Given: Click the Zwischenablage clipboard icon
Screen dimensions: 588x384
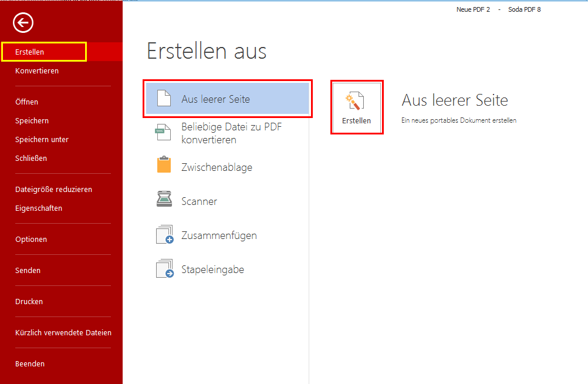Looking at the screenshot, I should [164, 167].
